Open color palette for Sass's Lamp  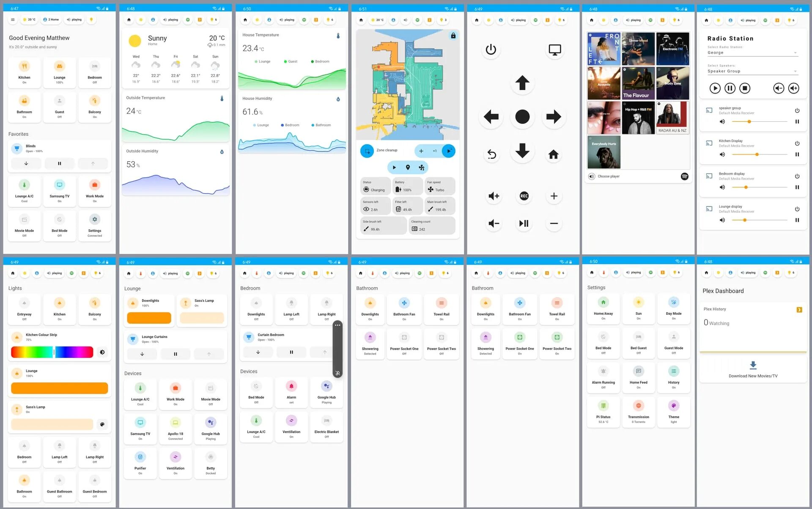(102, 424)
